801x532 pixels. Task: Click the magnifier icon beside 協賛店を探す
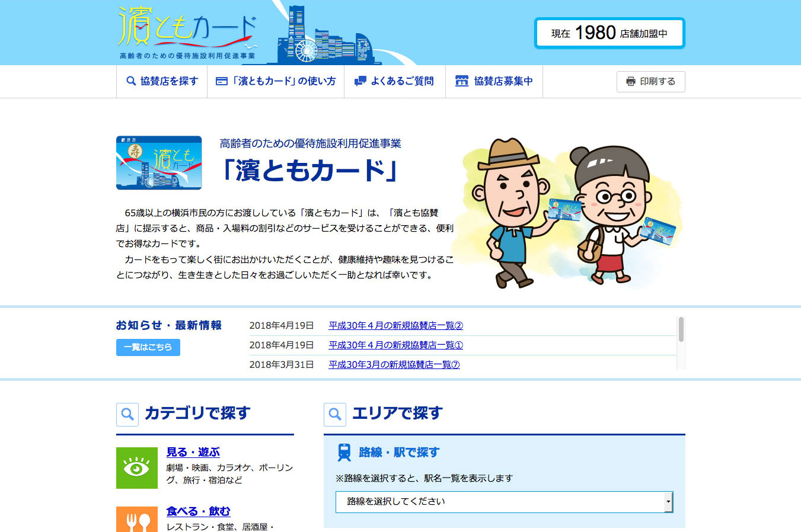[132, 81]
